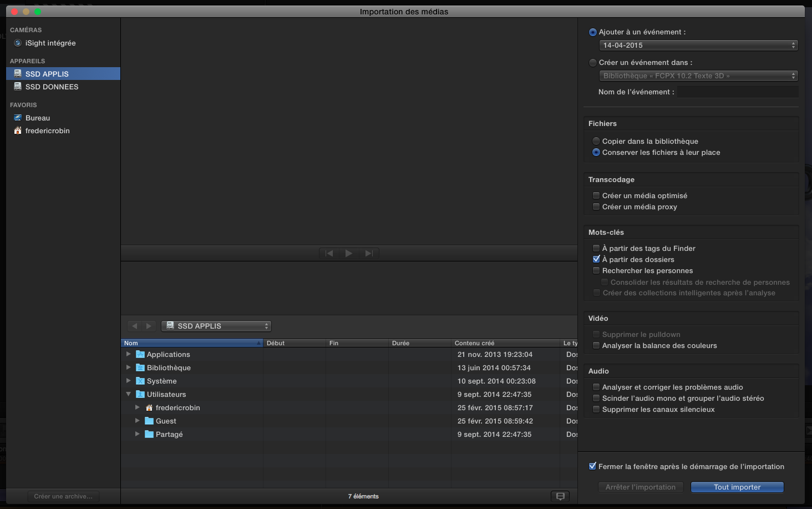Screen dimensions: 812x509
Task: Select SSD DONNEES drive in sidebar
Action: (x=52, y=87)
